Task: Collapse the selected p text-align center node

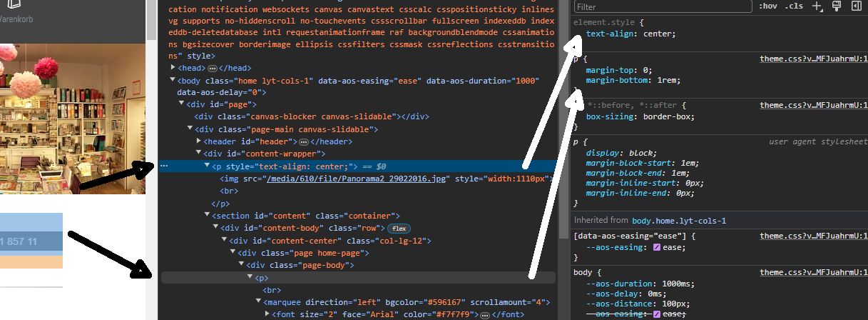Action: [x=207, y=166]
